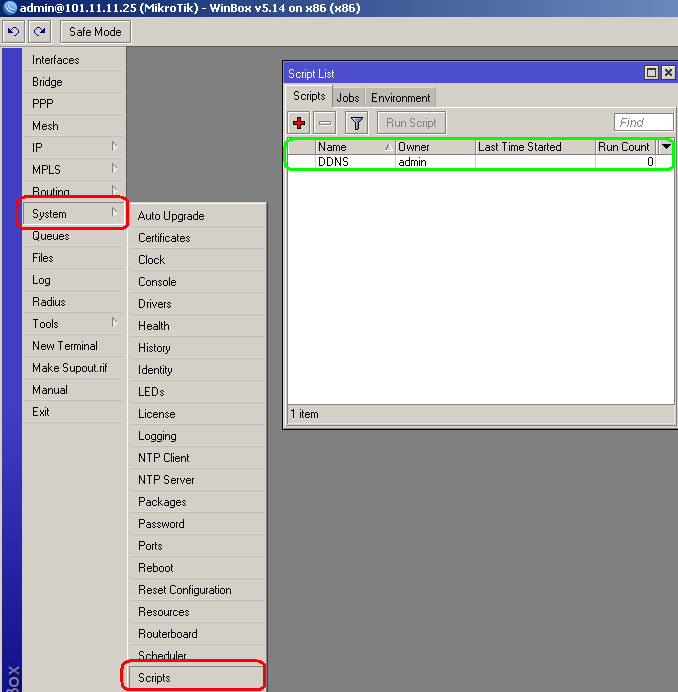
Task: Switch to the Environment tab
Action: 401,98
